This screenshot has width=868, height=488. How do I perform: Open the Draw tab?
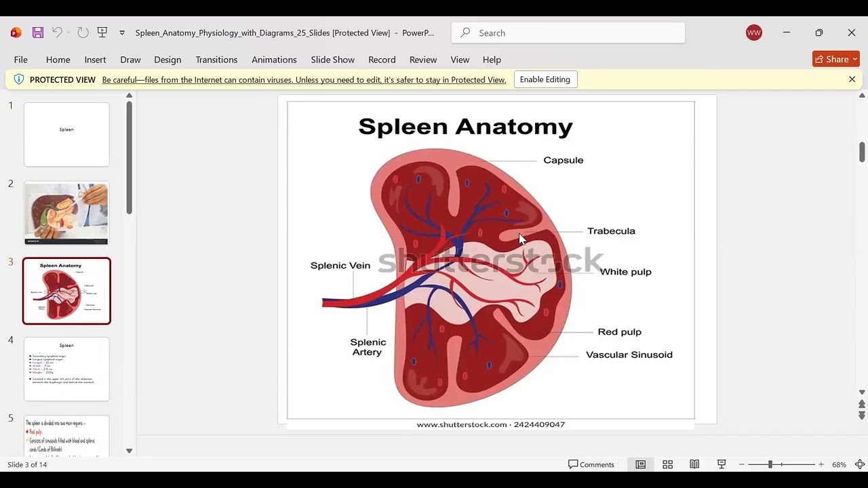pos(130,60)
